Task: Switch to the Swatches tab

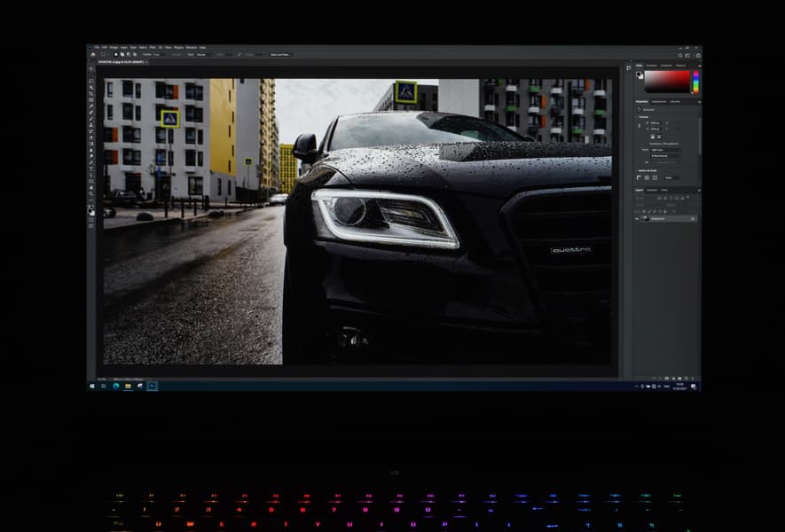Action: pyautogui.click(x=652, y=66)
